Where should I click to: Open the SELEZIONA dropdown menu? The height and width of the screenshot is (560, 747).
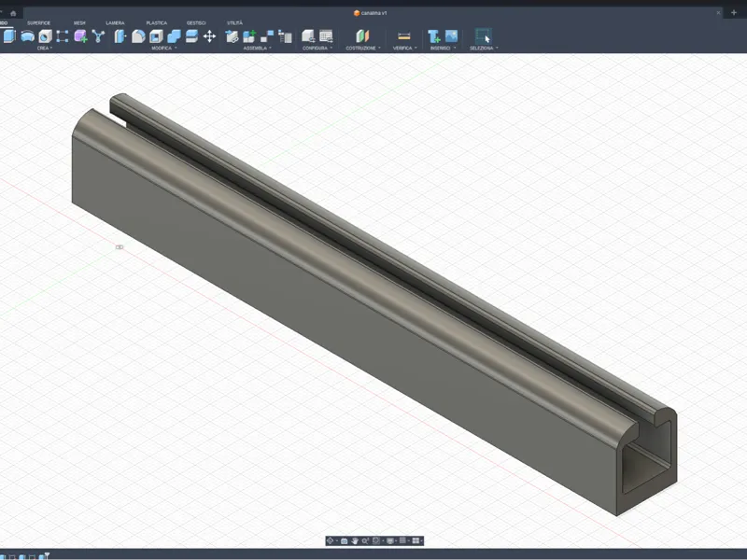[484, 49]
